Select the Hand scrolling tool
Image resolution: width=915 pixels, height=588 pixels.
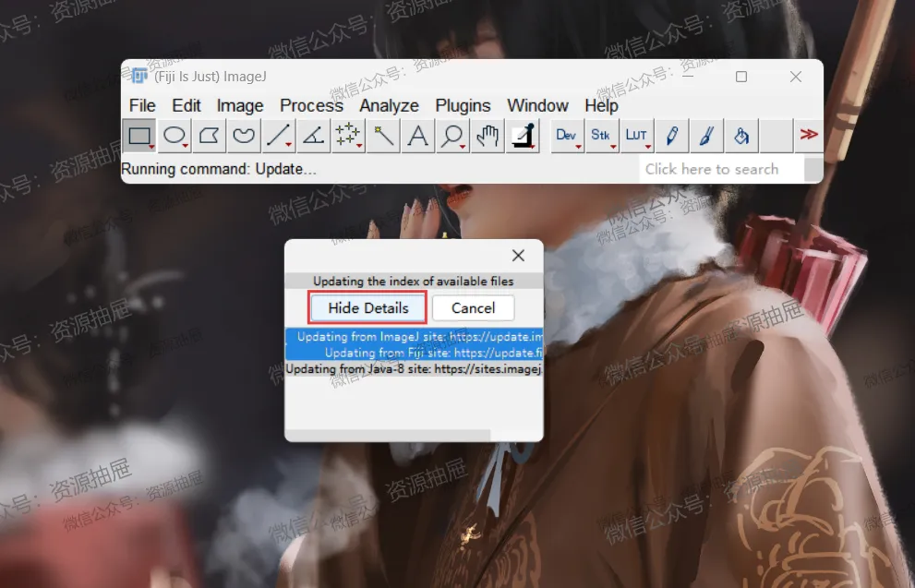(x=488, y=136)
